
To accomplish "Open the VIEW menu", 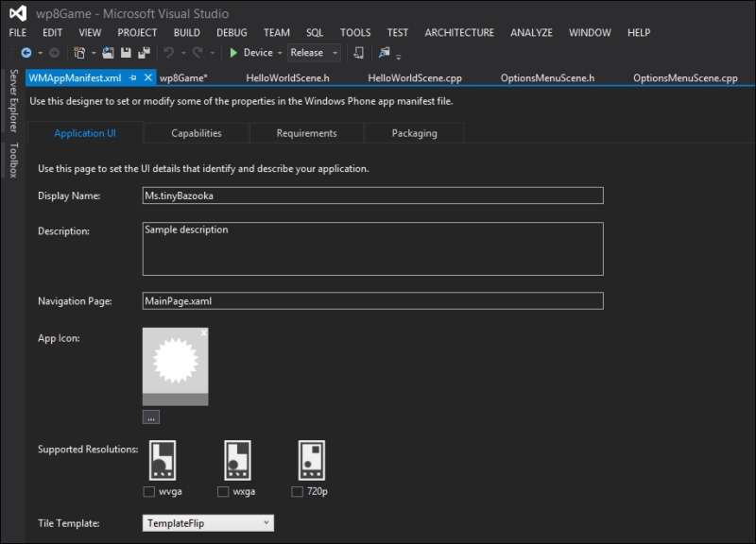I will click(90, 32).
